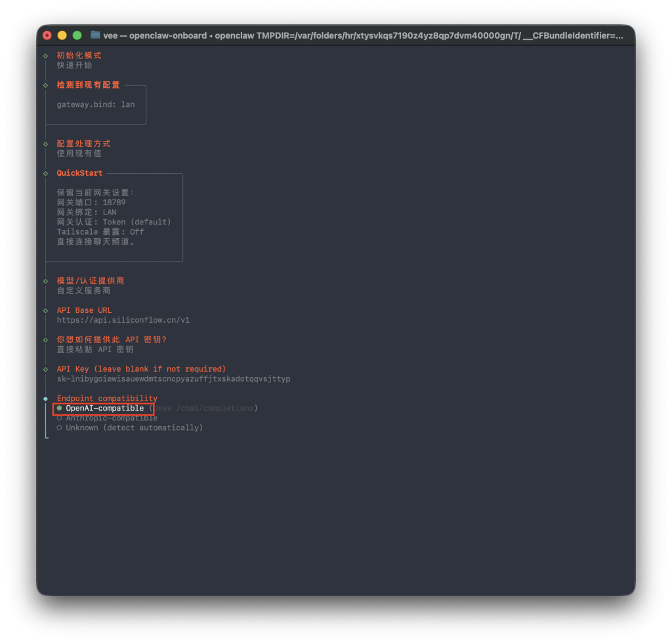Click the folder icon in the title bar
The height and width of the screenshot is (644, 672).
click(x=95, y=35)
